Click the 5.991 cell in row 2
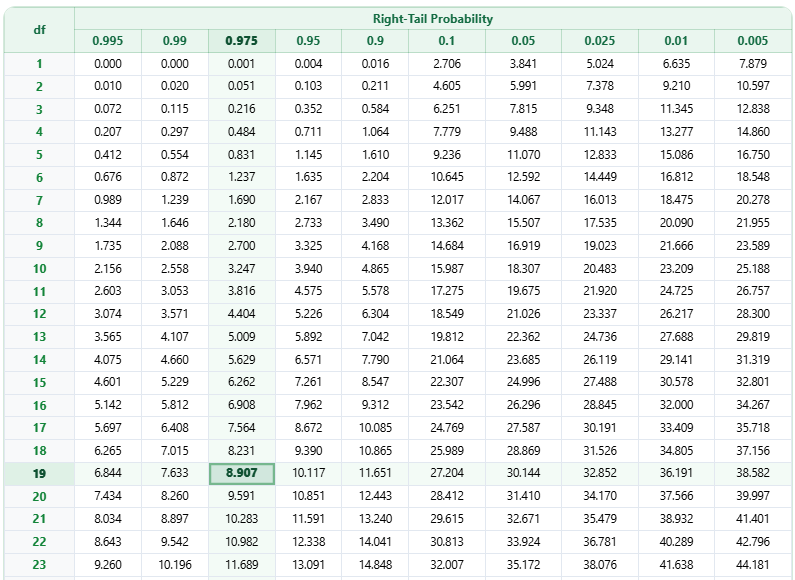Viewport: 795px width, 580px height. [x=523, y=86]
